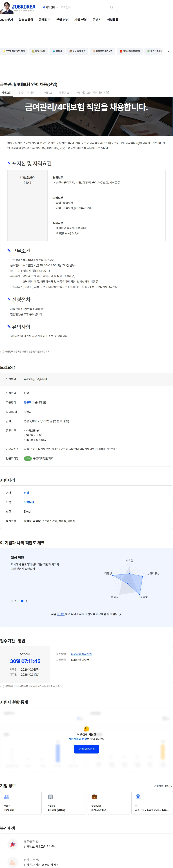The width and height of the screenshot is (173, 868).
Task: Click the 30일 07:11:45 remaining time
Action: [25, 661]
